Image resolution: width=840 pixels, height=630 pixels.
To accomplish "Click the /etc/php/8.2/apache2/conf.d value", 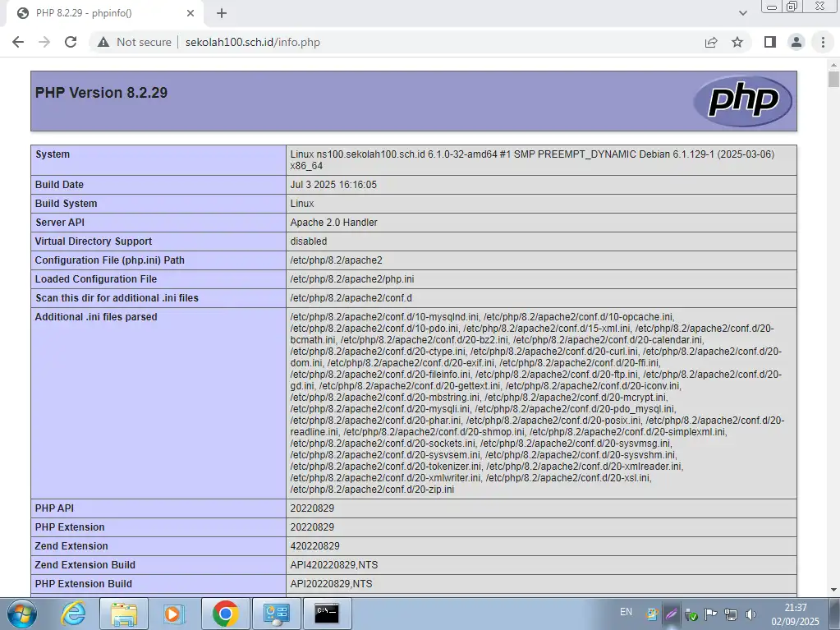I will click(351, 298).
